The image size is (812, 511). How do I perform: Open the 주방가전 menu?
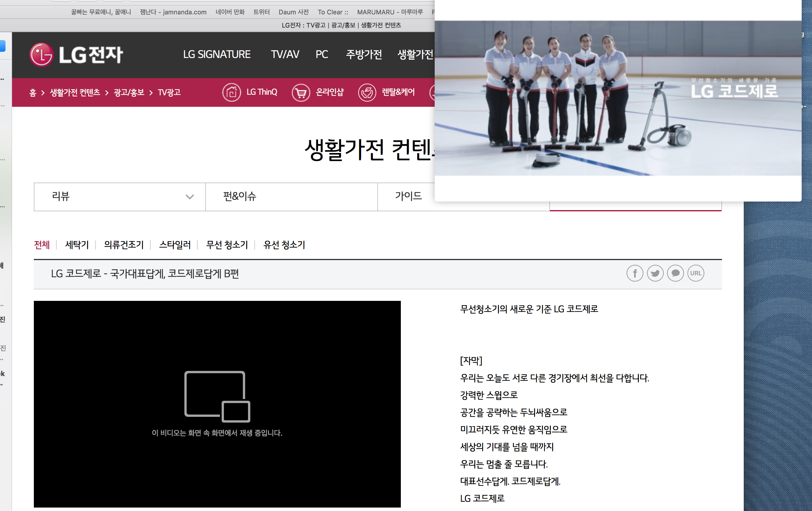(x=364, y=54)
